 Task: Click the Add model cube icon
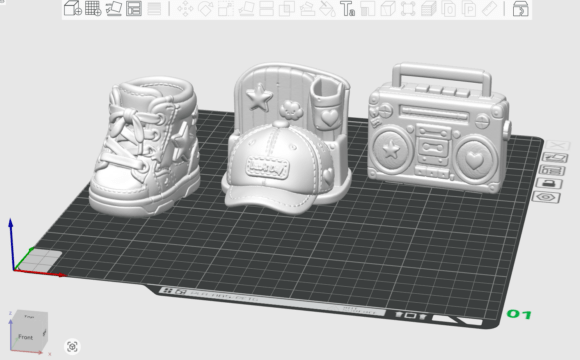pyautogui.click(x=72, y=8)
